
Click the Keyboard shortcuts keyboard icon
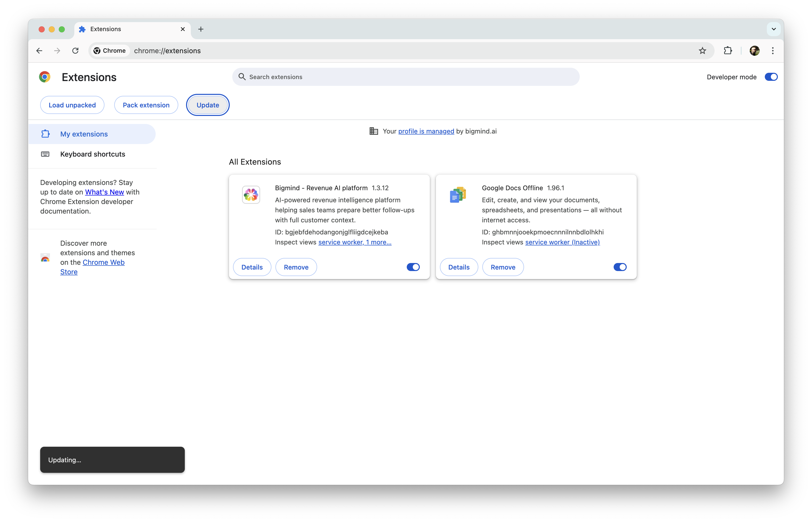pyautogui.click(x=45, y=154)
